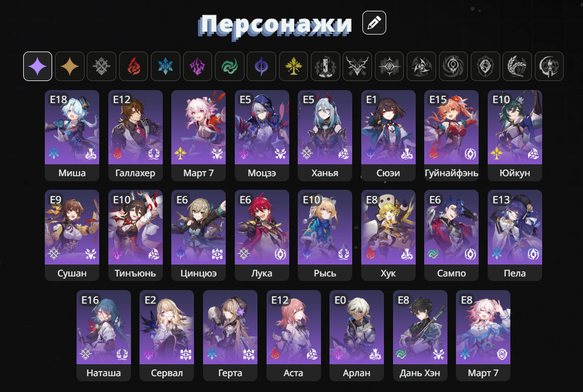This screenshot has height=392, width=583.
Task: Click the pencil edit icon next to Персонажи
Action: click(374, 23)
